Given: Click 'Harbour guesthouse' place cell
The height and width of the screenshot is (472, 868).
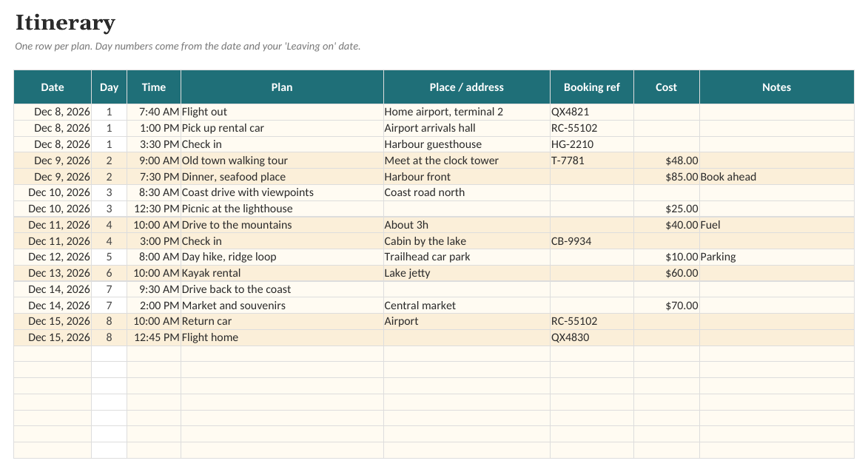Looking at the screenshot, I should pyautogui.click(x=467, y=144).
